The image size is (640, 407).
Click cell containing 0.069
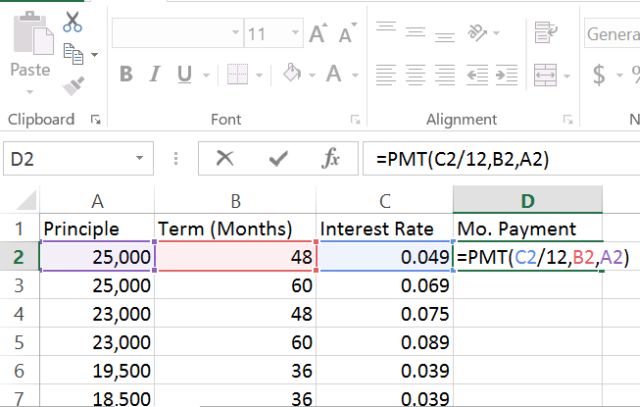385,285
